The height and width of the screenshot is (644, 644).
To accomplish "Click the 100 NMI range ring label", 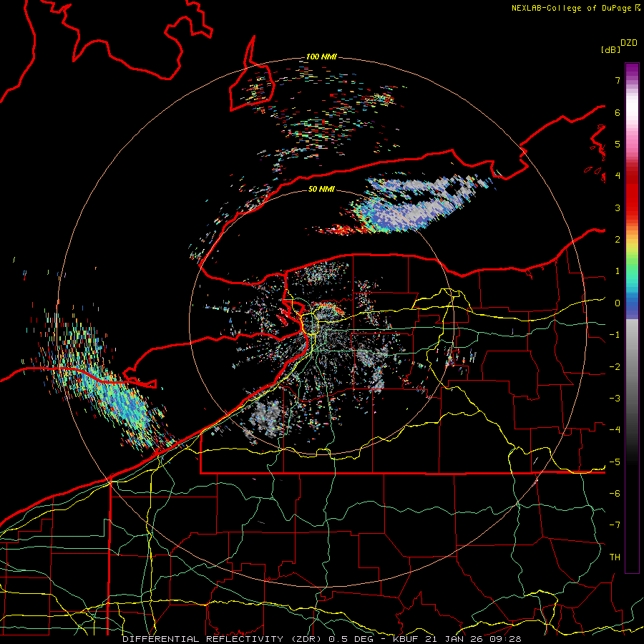I will pyautogui.click(x=321, y=57).
